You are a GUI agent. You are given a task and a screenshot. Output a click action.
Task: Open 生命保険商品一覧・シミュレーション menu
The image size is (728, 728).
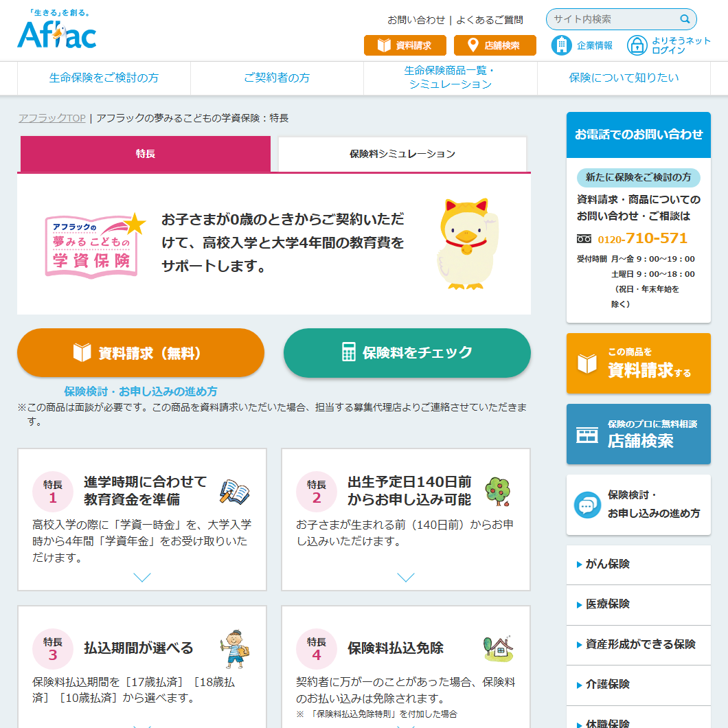tap(451, 78)
